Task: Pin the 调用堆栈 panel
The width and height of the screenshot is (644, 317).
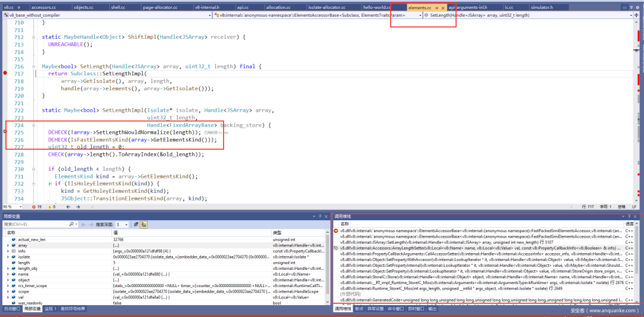Action: coord(629,216)
